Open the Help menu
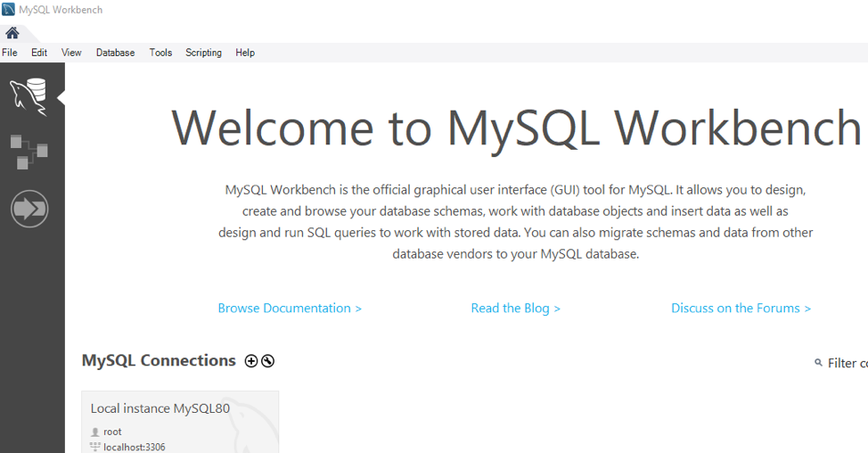Image resolution: width=868 pixels, height=453 pixels. coord(245,53)
